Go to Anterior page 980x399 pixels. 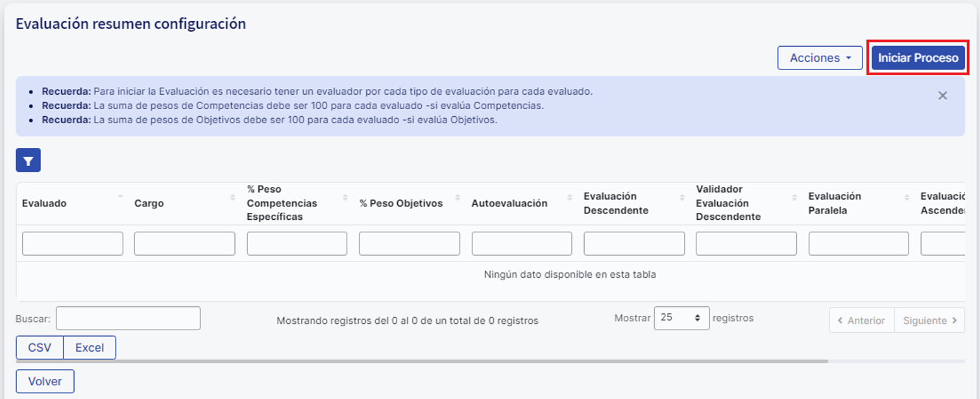861,320
